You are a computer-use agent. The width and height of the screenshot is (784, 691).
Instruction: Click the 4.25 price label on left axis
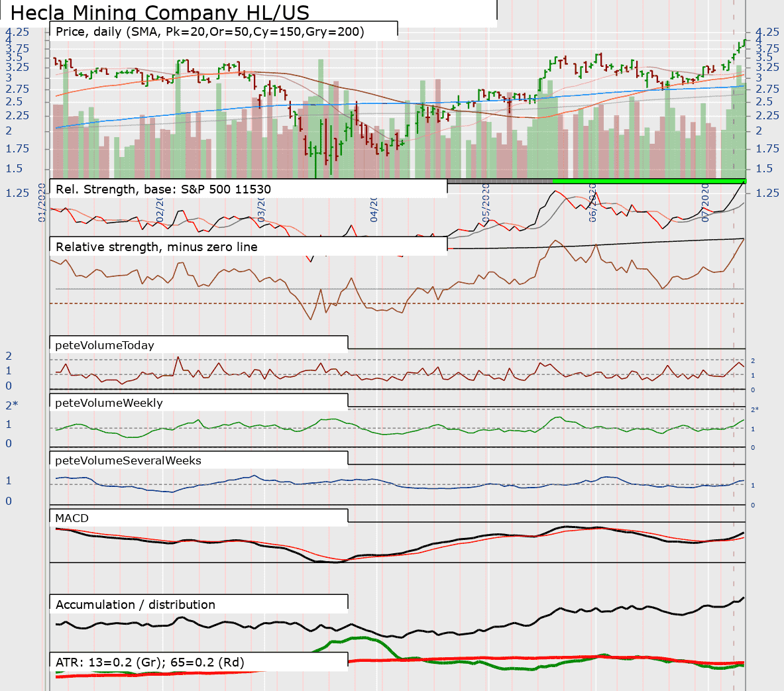pos(17,32)
